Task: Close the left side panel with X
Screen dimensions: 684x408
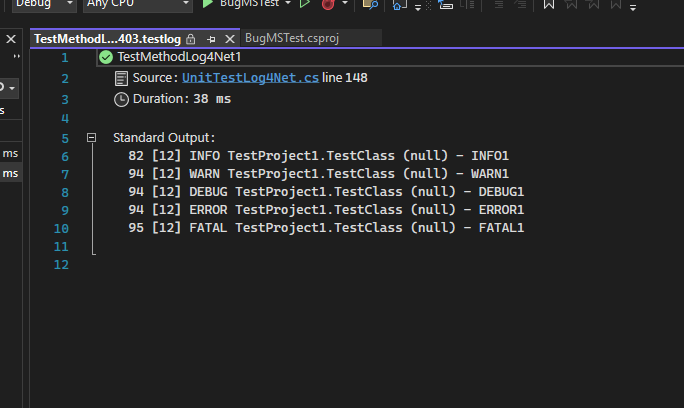Action: pyautogui.click(x=11, y=39)
